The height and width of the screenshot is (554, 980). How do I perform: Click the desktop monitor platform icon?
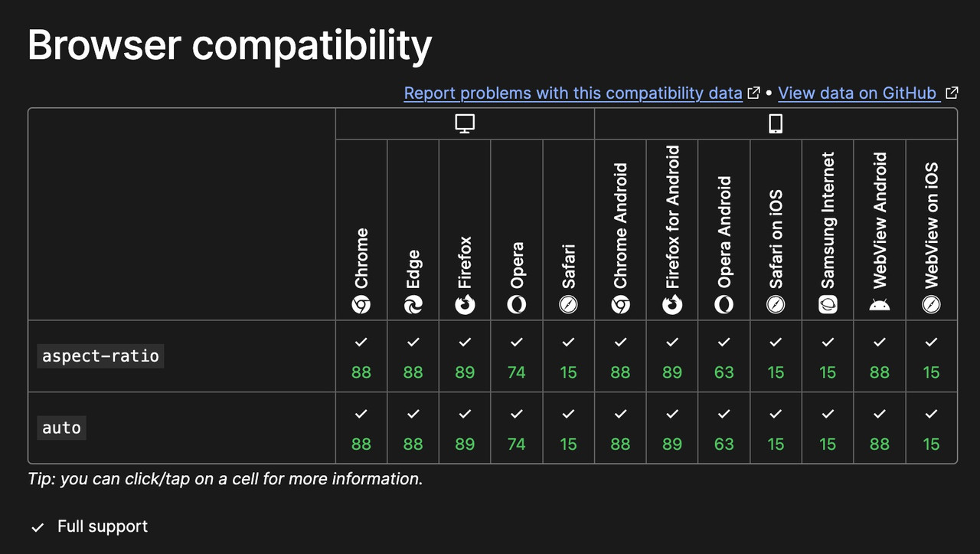pyautogui.click(x=465, y=124)
